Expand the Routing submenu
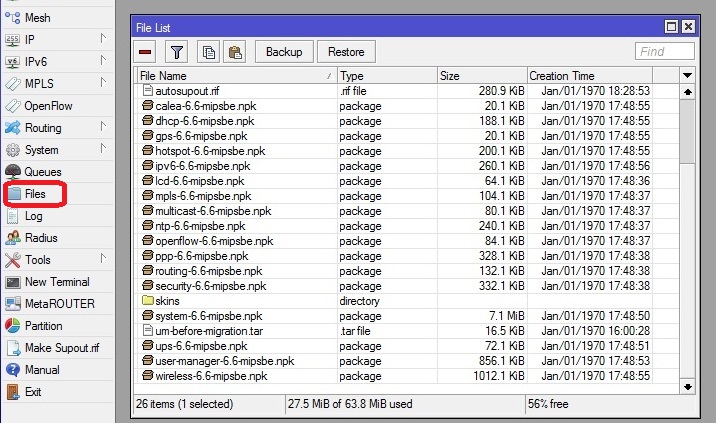716x423 pixels. click(42, 128)
